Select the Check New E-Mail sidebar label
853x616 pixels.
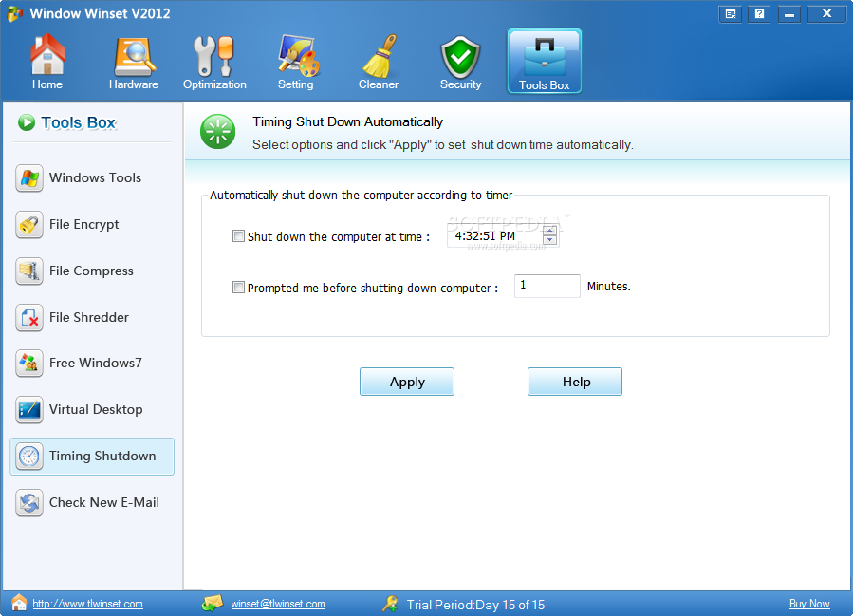[104, 502]
